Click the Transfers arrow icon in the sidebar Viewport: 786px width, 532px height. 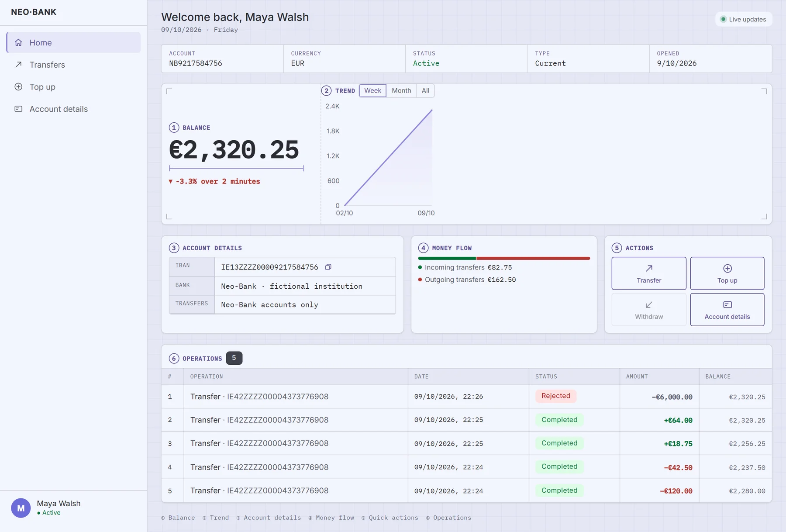pos(18,65)
